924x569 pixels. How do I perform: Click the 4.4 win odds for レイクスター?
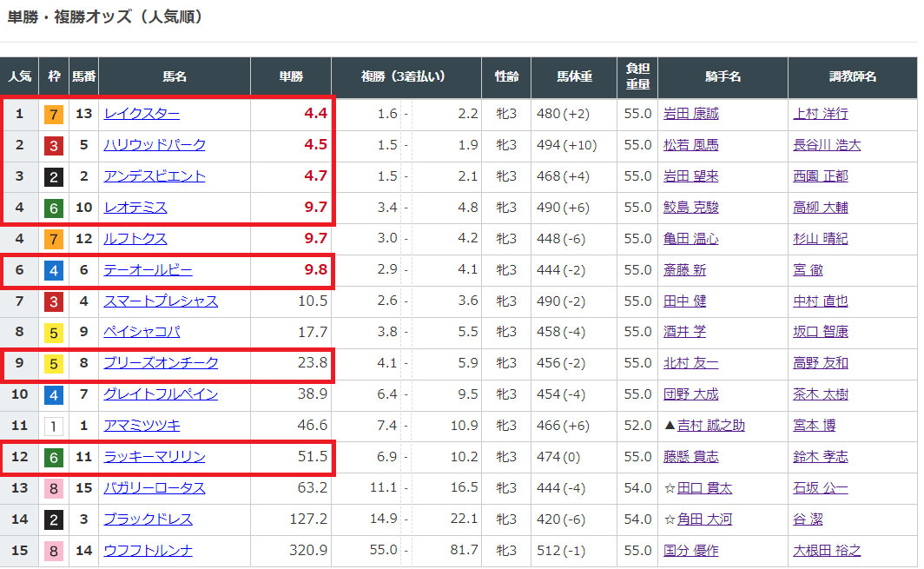coord(315,114)
